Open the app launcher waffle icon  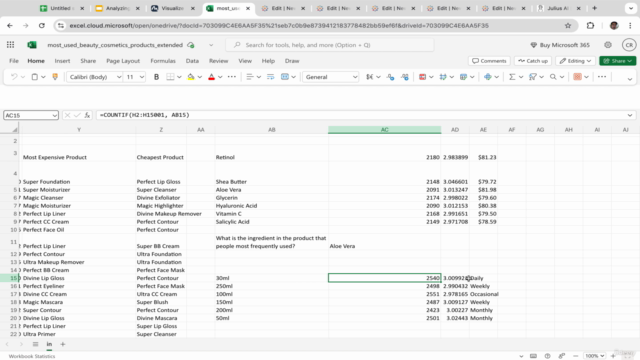coord(11,45)
